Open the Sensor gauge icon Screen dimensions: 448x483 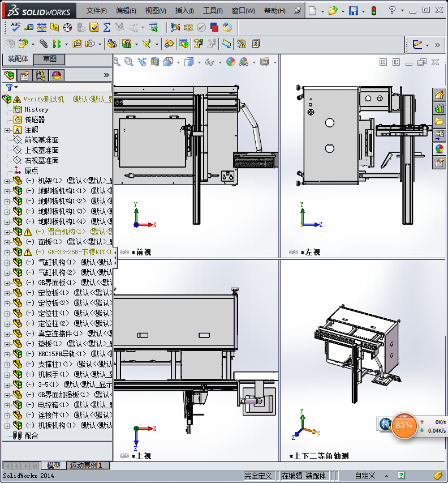coord(68,27)
